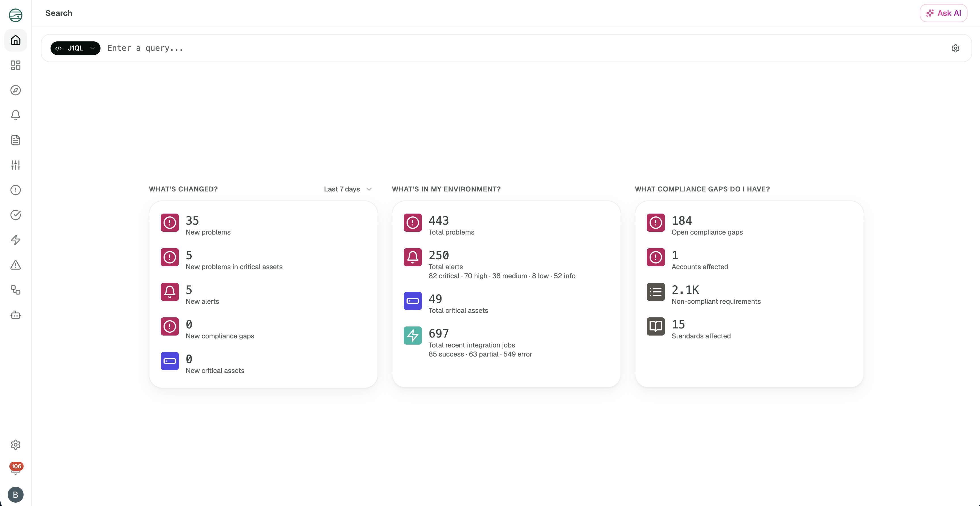Click the Ask AI button
This screenshot has height=506, width=980.
[943, 13]
